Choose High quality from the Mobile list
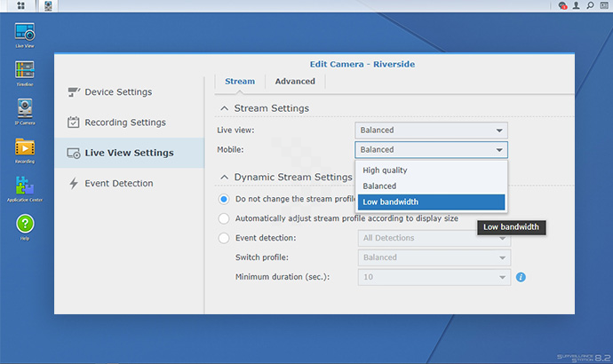Image resolution: width=613 pixels, height=364 pixels. [x=431, y=170]
